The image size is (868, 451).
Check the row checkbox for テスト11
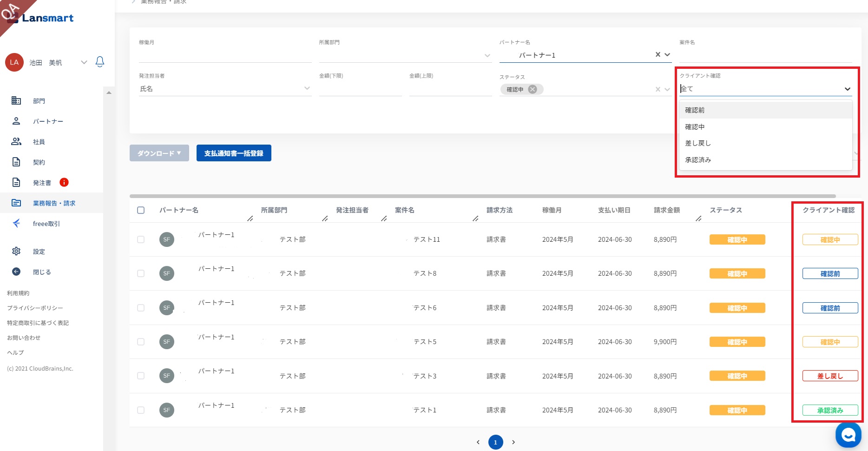coord(141,239)
